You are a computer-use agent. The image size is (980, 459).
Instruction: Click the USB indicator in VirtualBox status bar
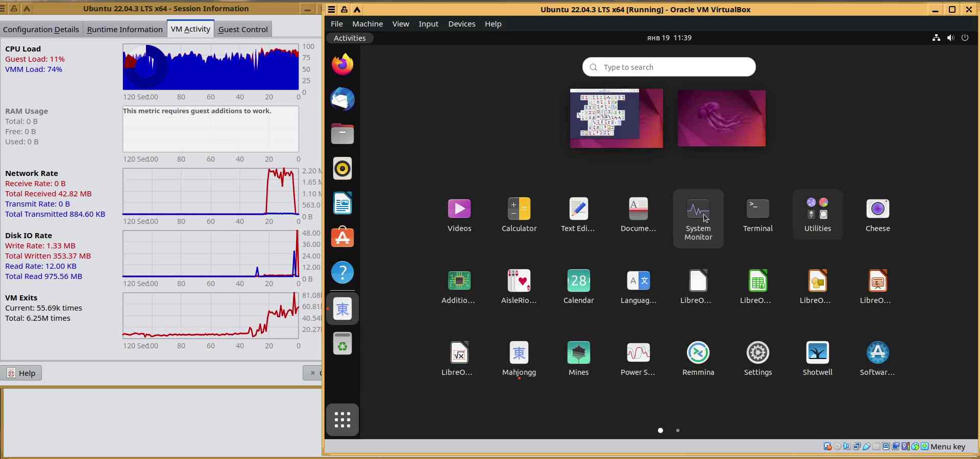click(x=866, y=447)
